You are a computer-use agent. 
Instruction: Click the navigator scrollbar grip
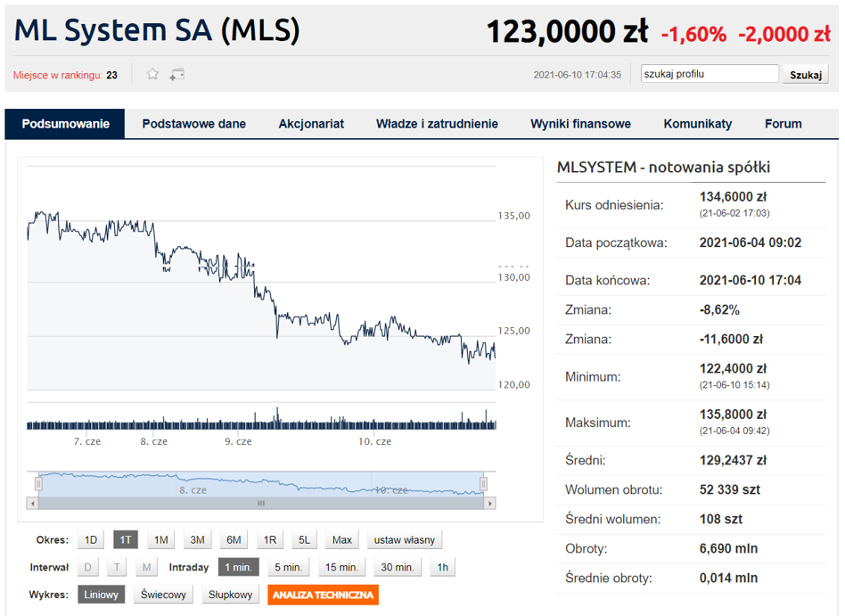[261, 504]
